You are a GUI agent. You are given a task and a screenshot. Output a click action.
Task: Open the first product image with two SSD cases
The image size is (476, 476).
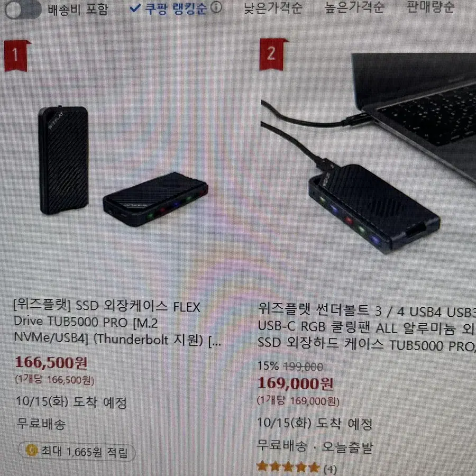pos(124,166)
